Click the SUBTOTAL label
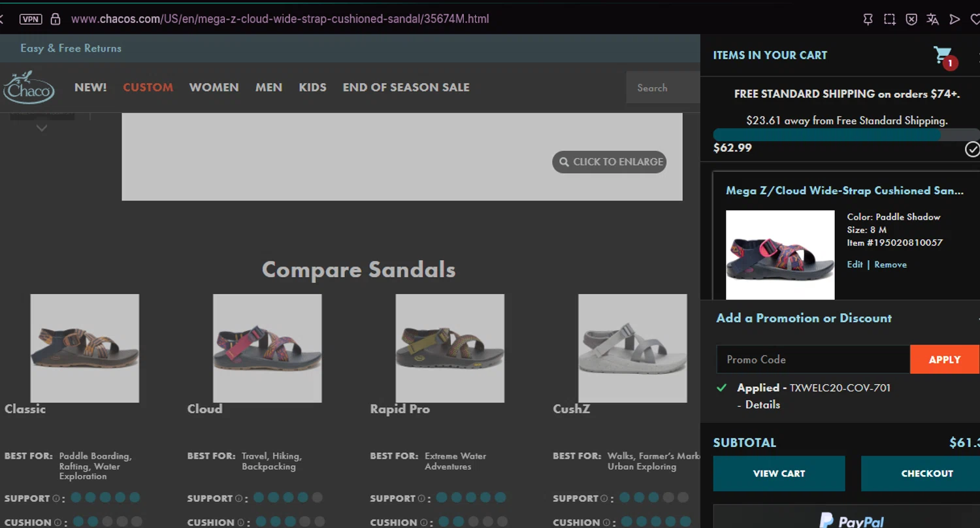The image size is (980, 528). point(745,442)
